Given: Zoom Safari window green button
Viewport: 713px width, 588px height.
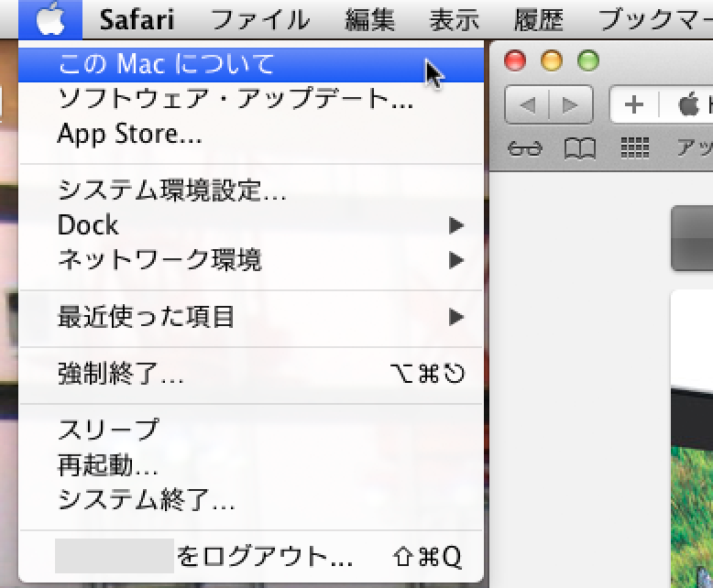Looking at the screenshot, I should click(x=588, y=60).
